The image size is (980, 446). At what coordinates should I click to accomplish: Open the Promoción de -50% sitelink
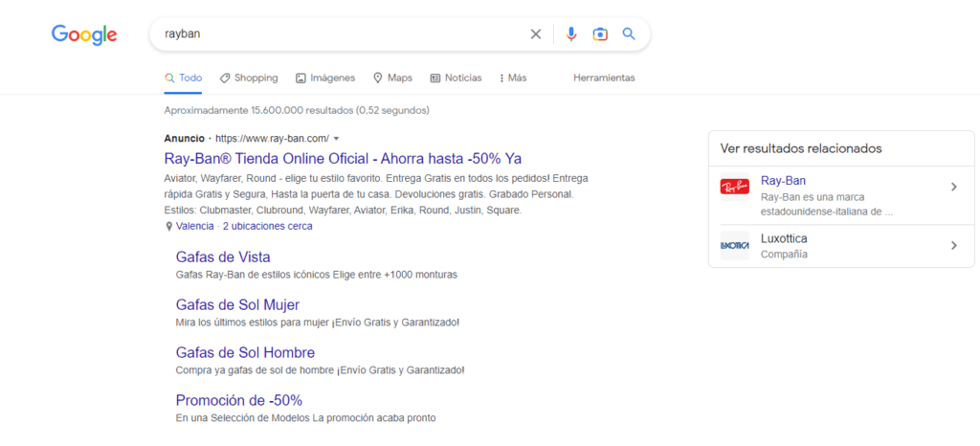(x=238, y=400)
